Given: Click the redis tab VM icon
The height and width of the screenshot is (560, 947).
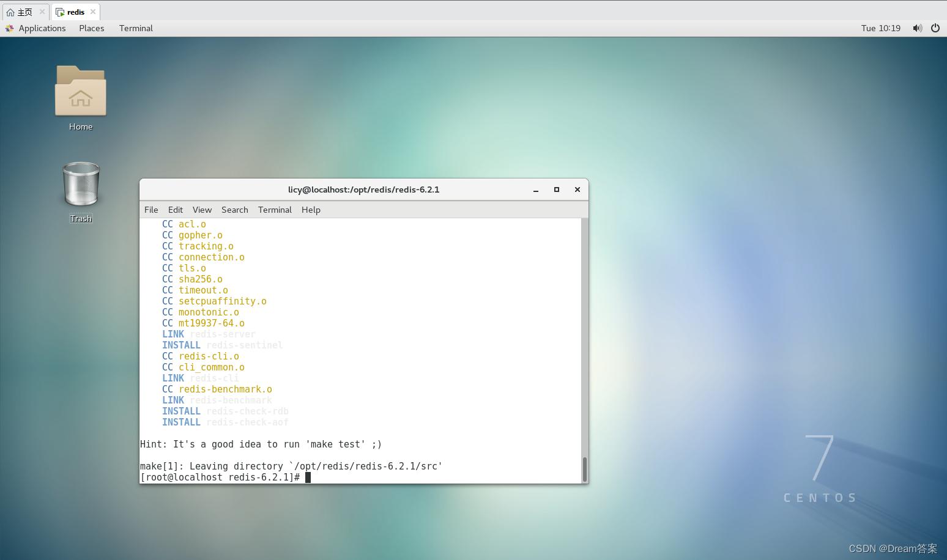Looking at the screenshot, I should pyautogui.click(x=60, y=12).
